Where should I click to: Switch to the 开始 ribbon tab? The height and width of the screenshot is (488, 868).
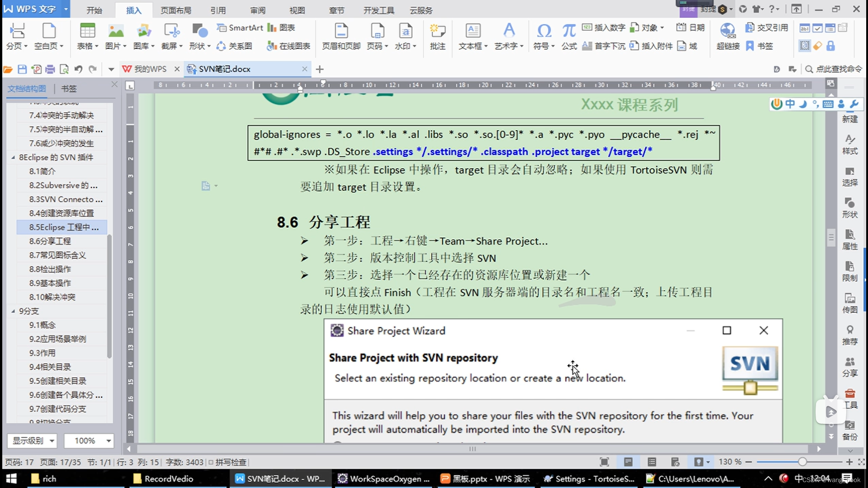[94, 10]
